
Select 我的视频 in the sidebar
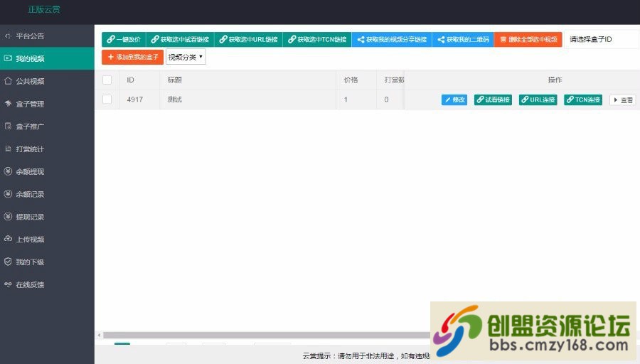point(47,58)
